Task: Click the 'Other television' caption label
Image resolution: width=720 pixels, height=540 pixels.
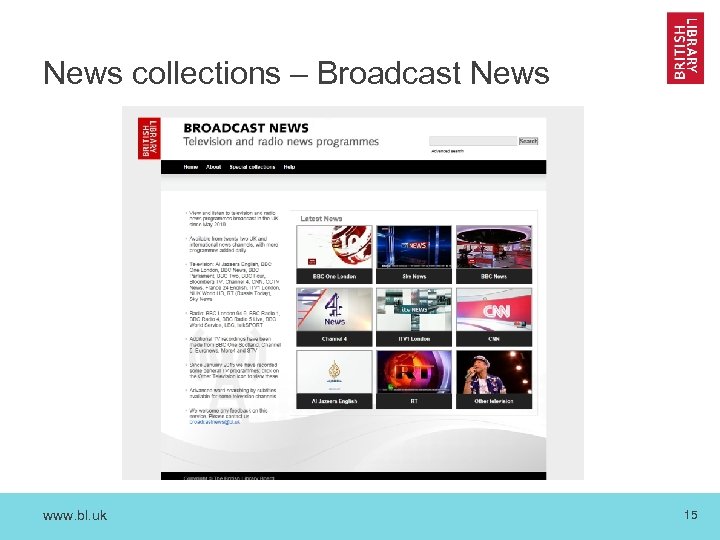Action: (494, 401)
